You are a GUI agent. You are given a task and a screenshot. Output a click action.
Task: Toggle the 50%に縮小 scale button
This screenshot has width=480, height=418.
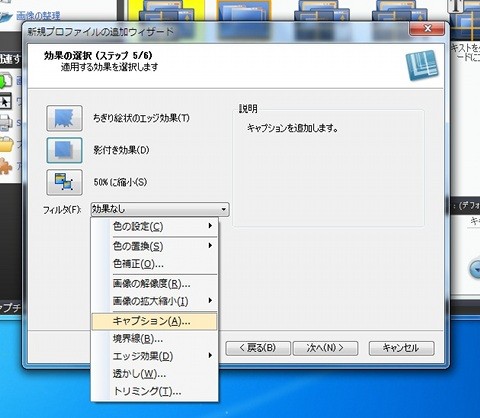[64, 182]
